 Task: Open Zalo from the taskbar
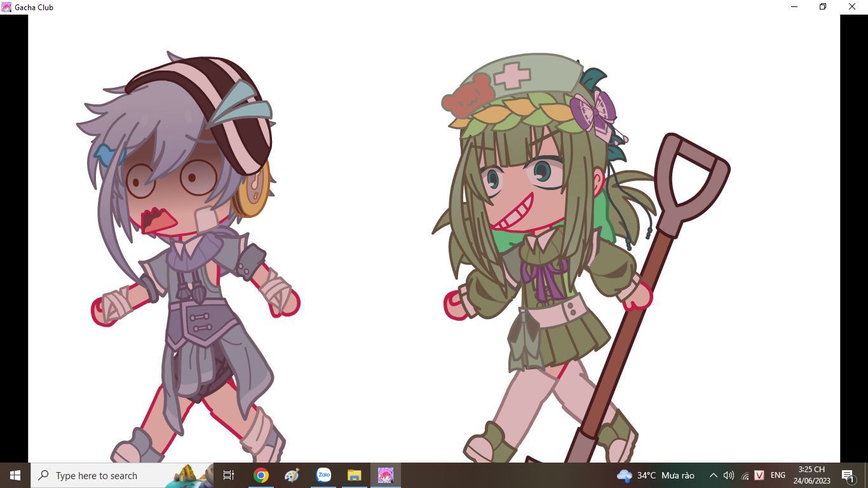click(323, 475)
